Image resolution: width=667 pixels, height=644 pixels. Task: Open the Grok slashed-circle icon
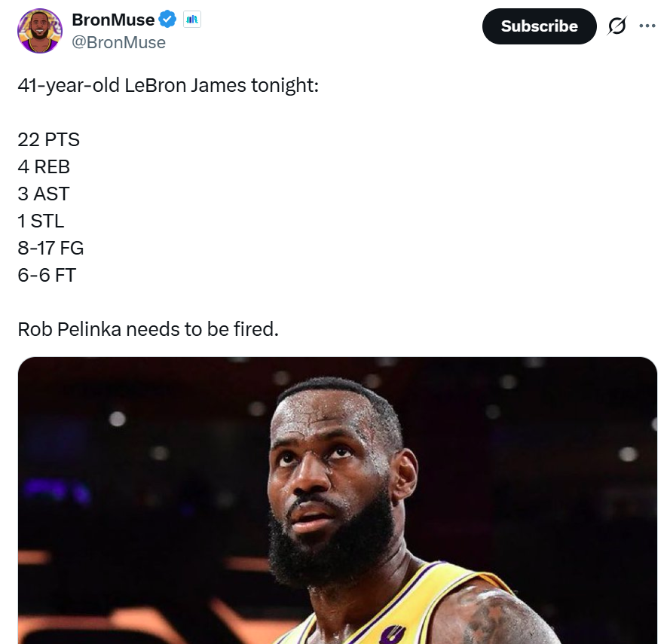pyautogui.click(x=617, y=26)
